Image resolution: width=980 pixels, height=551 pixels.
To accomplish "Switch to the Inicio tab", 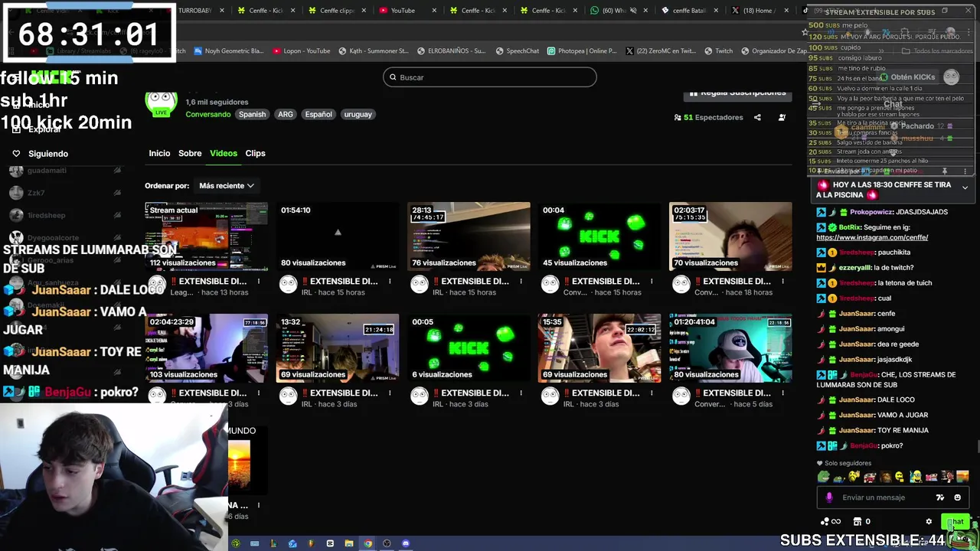I will pos(159,153).
